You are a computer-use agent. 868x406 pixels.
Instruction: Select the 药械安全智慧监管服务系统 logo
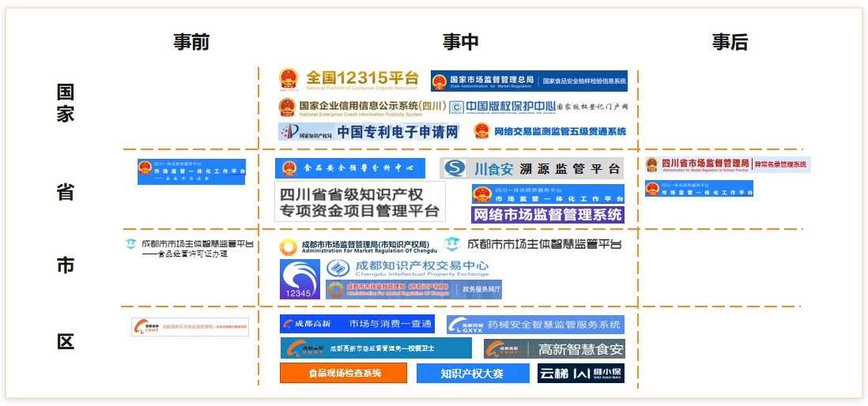[535, 325]
